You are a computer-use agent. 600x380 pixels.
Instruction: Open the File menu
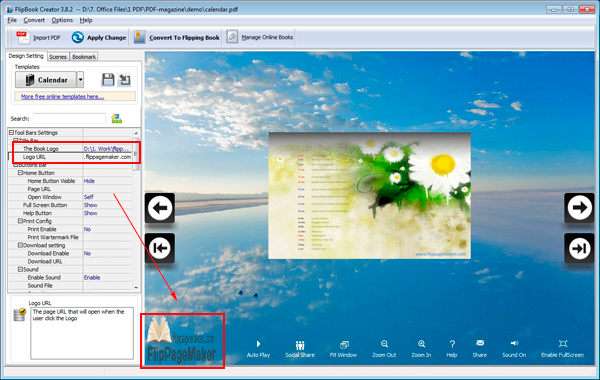pos(12,20)
